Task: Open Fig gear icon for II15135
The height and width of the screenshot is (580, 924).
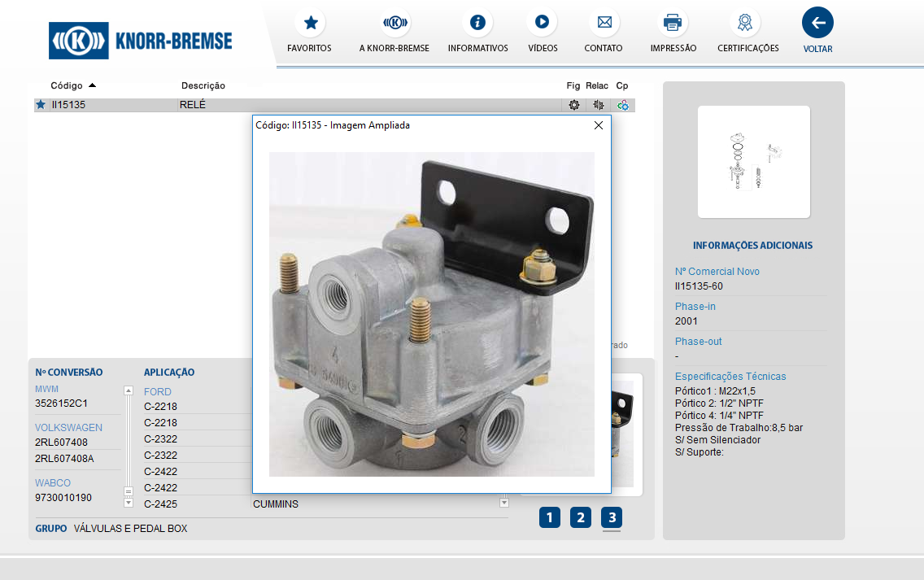Action: [x=573, y=105]
